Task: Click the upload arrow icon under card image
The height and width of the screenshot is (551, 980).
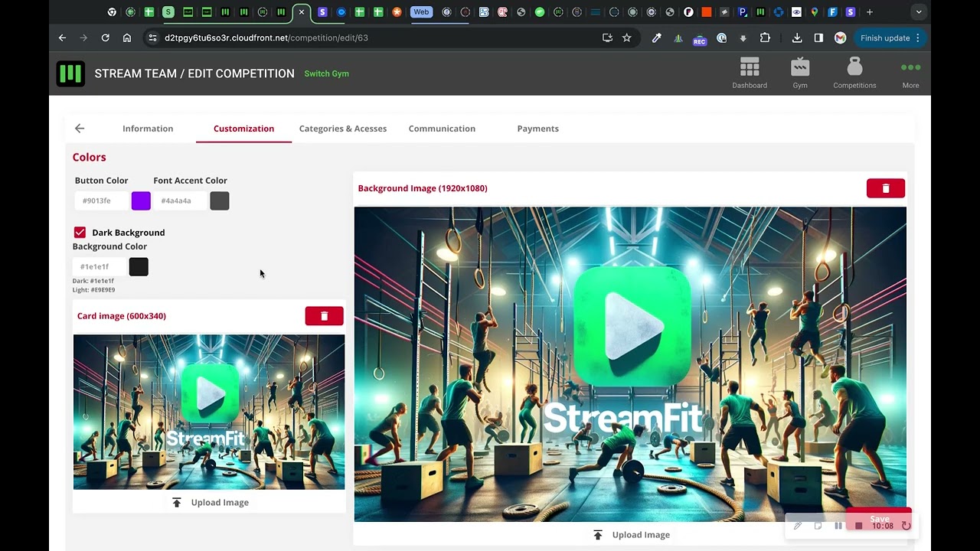Action: tap(177, 503)
